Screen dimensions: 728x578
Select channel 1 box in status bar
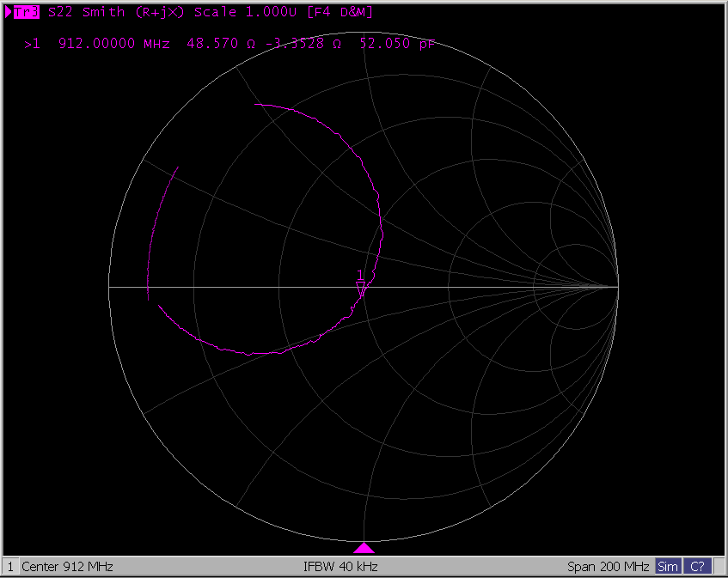(10, 567)
